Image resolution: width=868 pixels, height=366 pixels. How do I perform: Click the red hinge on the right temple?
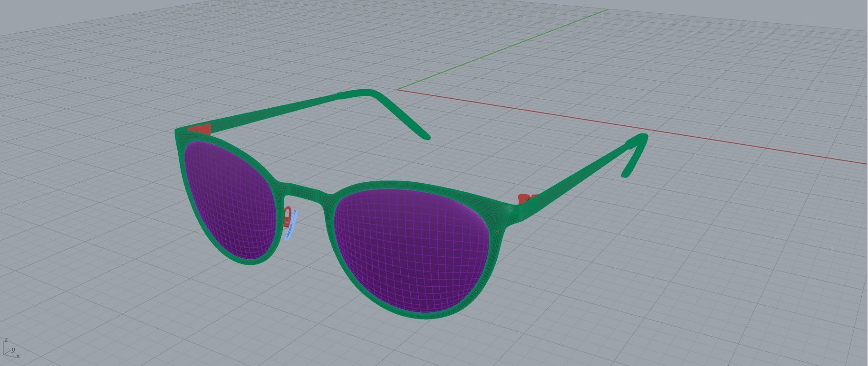click(526, 198)
